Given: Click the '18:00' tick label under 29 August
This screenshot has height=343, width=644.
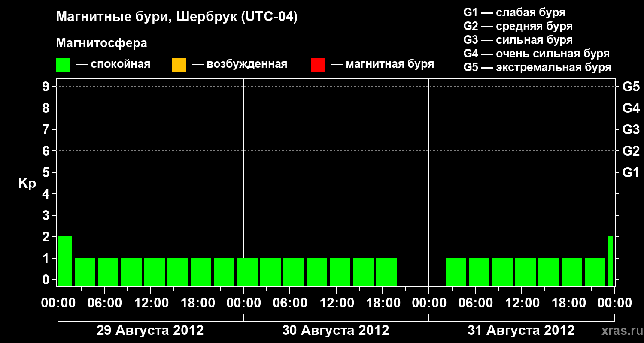Looking at the screenshot, I should (197, 303).
